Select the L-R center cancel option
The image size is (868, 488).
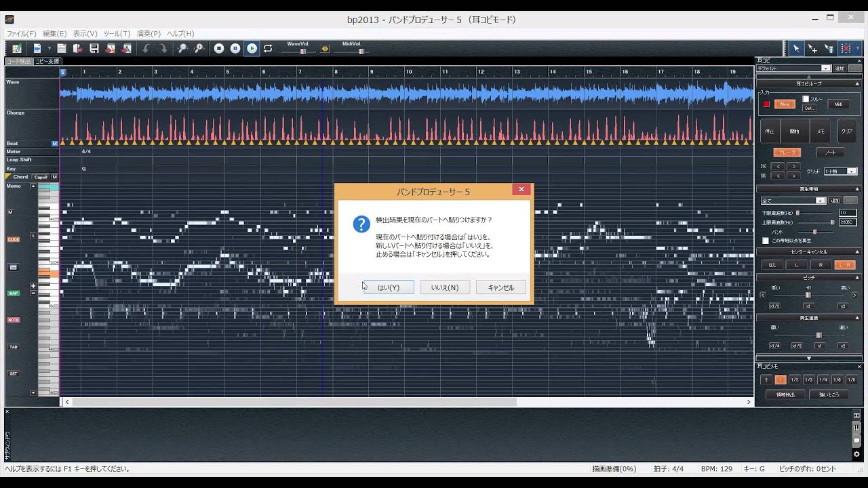845,265
